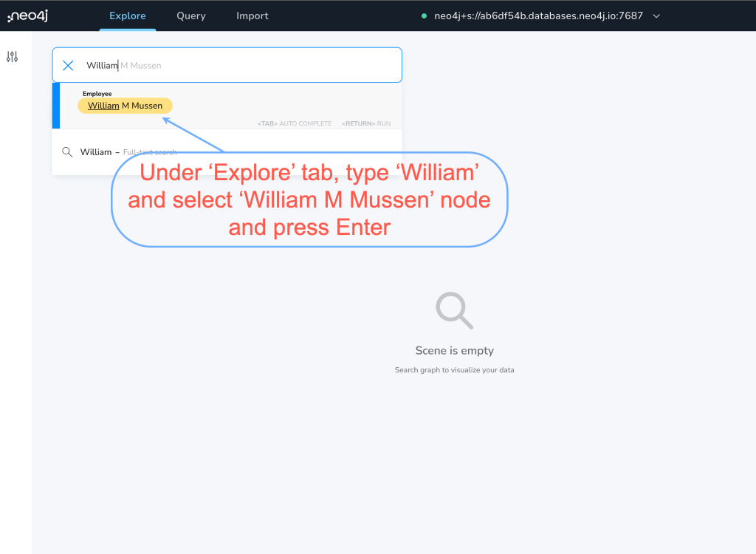Switch to the Explore tab
This screenshot has height=554, width=756.
click(127, 16)
